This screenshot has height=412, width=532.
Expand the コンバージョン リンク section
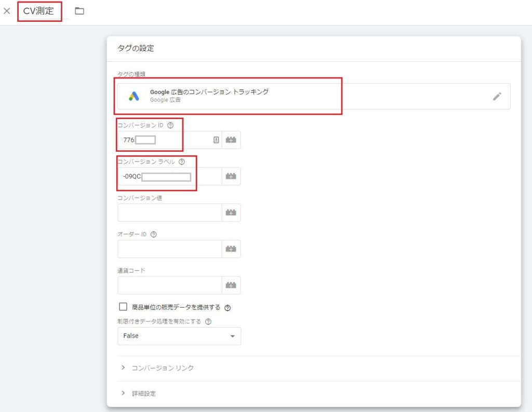coord(163,368)
